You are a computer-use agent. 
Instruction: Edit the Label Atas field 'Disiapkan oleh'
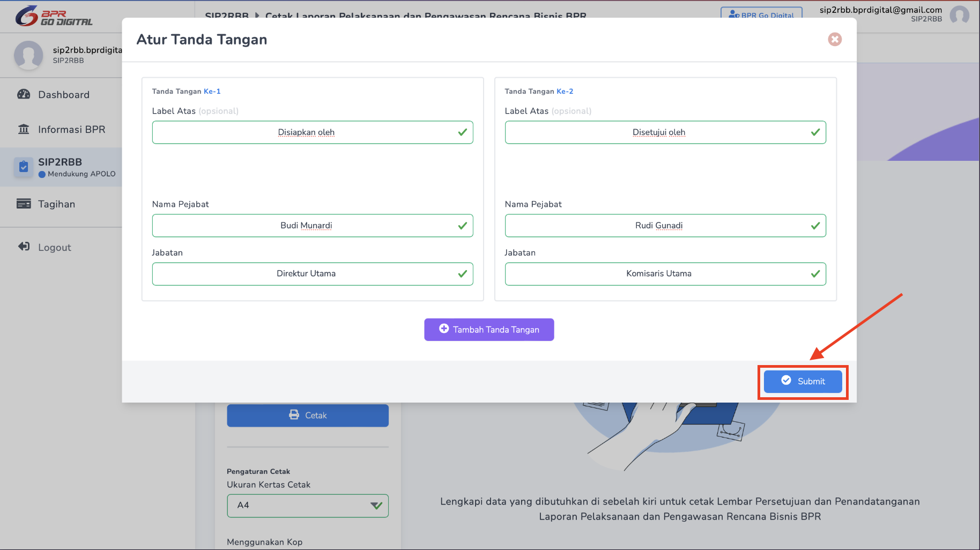[313, 132]
